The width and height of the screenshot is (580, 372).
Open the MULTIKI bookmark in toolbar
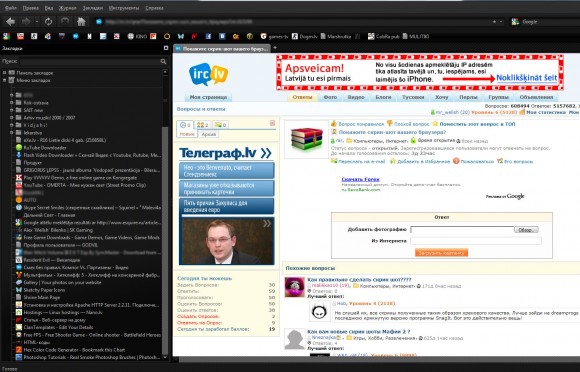coord(416,36)
